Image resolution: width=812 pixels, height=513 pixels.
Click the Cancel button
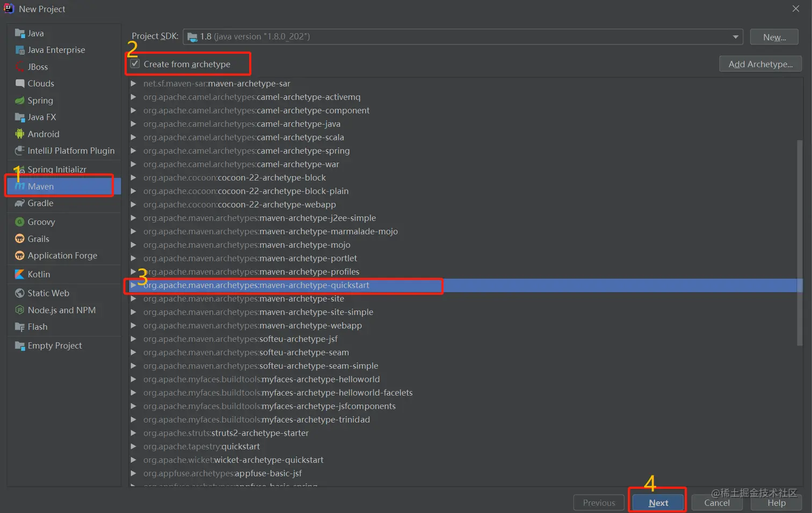(717, 503)
